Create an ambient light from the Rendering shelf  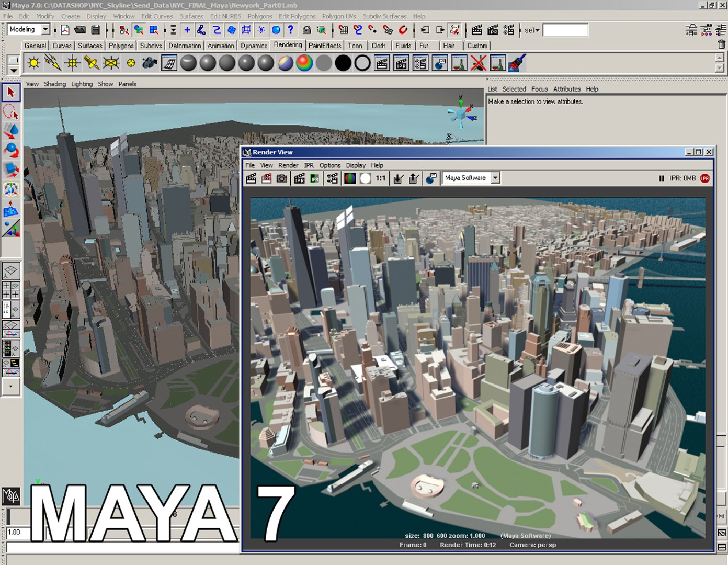34,63
